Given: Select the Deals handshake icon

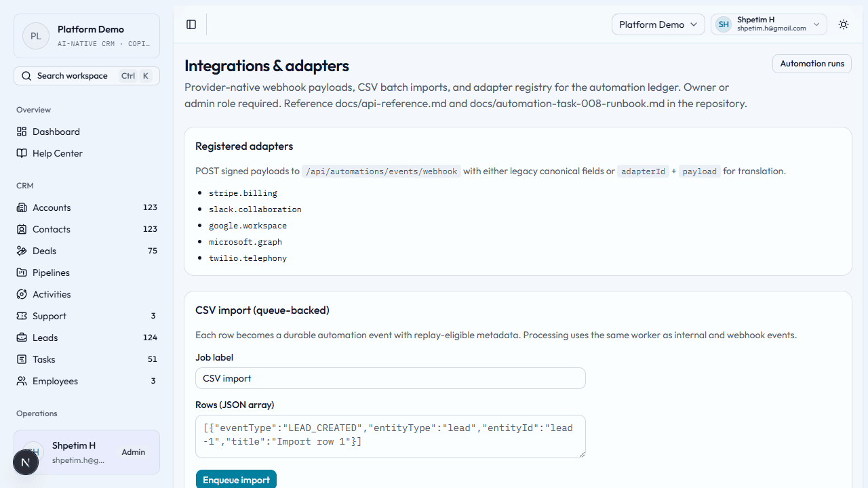Looking at the screenshot, I should (x=21, y=251).
